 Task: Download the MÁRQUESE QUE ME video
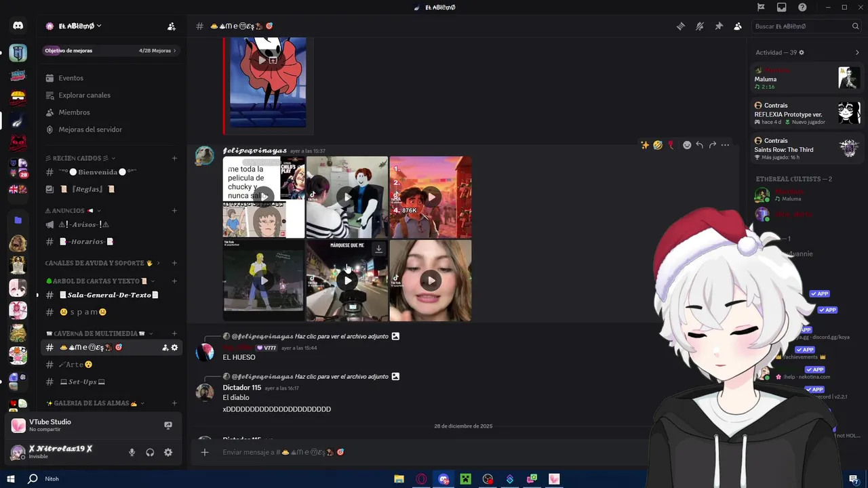(x=378, y=249)
